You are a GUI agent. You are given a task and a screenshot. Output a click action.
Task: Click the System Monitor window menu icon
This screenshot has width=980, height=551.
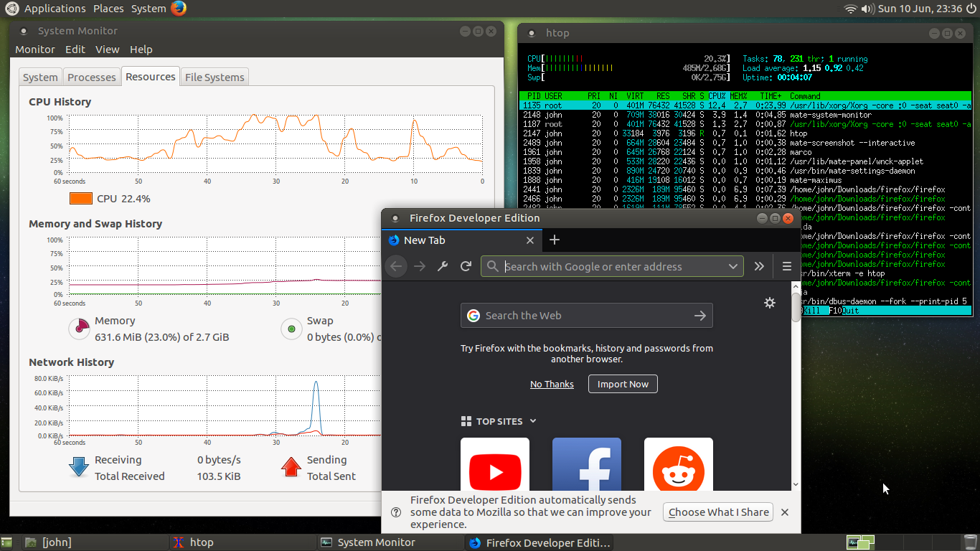pyautogui.click(x=24, y=32)
